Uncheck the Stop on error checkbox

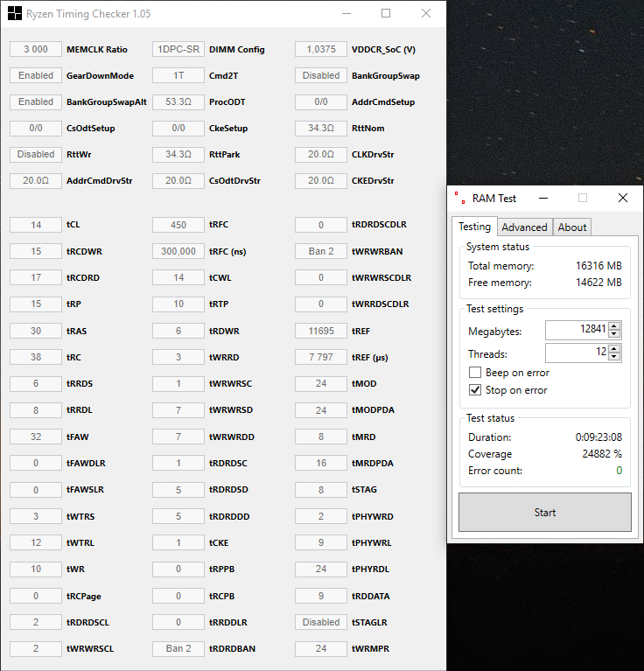(x=475, y=390)
